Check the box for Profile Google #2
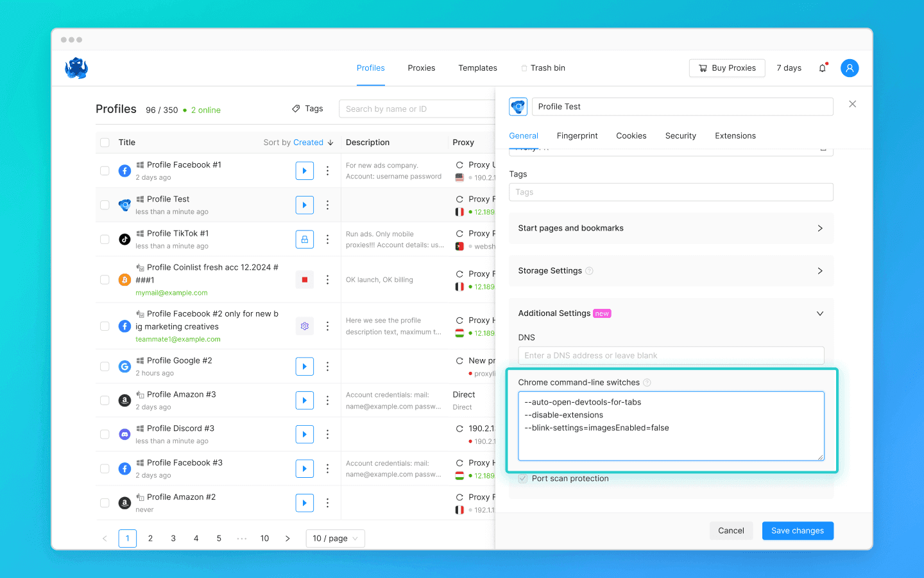Screen dimensions: 924x578 tap(105, 366)
